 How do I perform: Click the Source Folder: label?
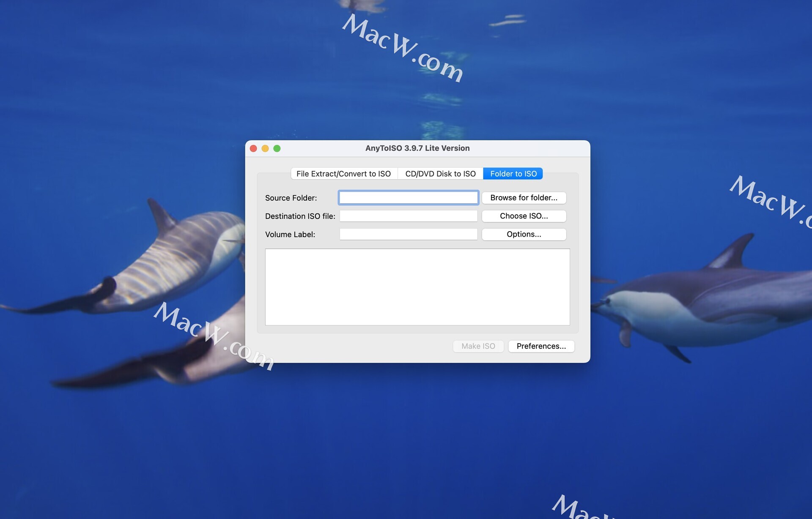pyautogui.click(x=291, y=198)
